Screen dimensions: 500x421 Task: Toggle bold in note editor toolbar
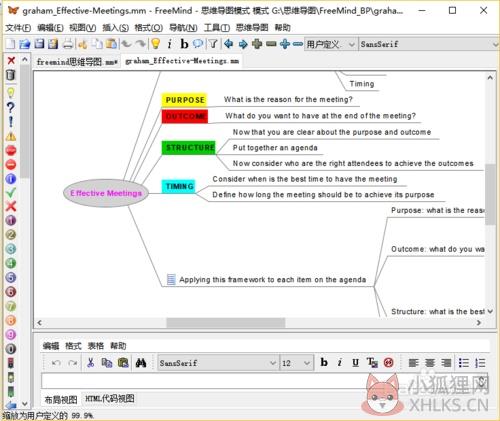pyautogui.click(x=323, y=362)
